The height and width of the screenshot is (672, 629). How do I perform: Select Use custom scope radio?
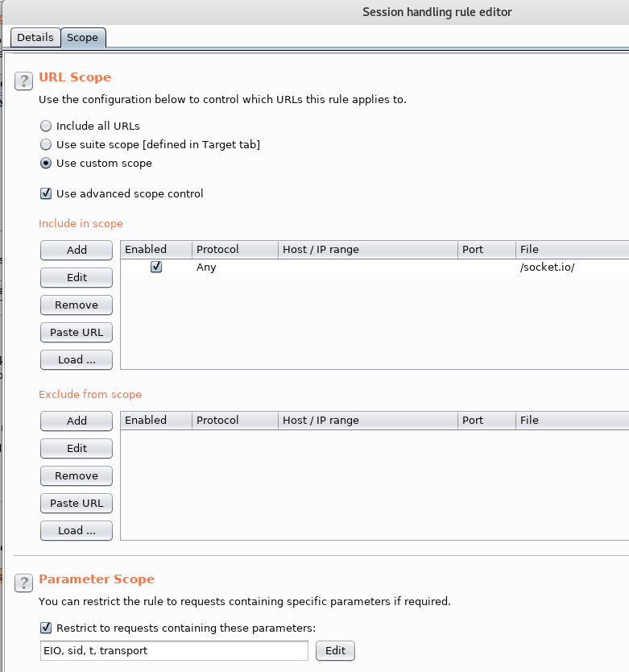46,164
